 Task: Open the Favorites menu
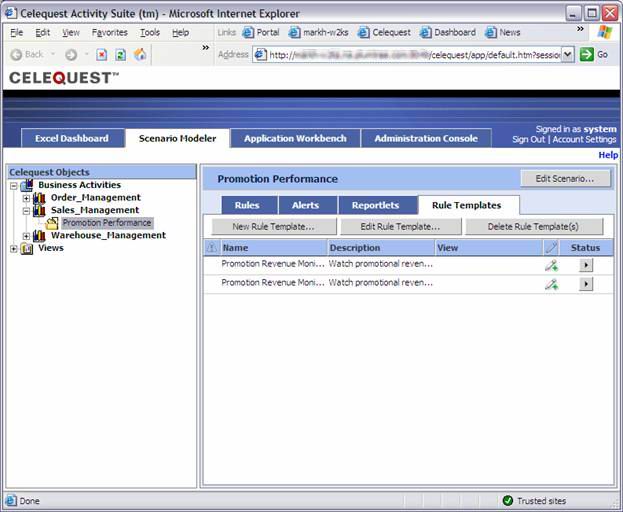click(x=110, y=33)
